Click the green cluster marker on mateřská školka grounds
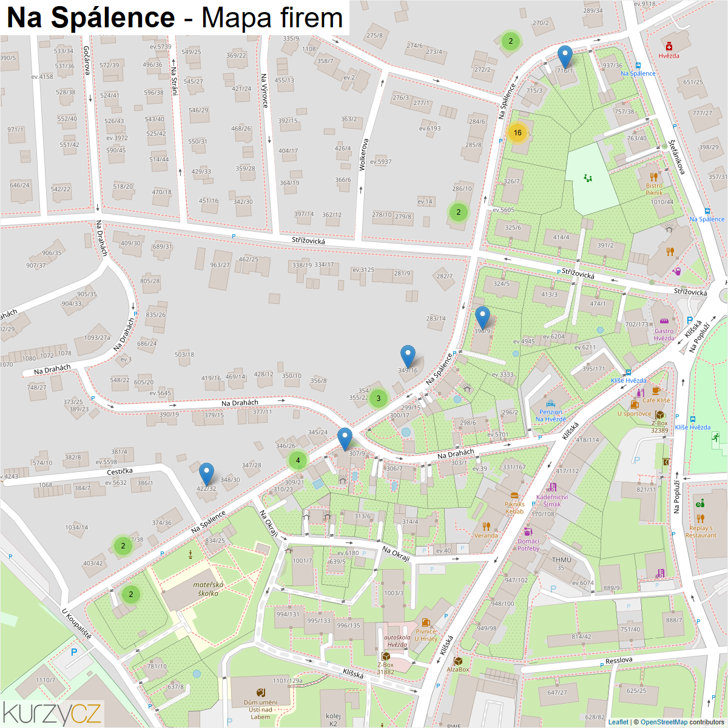The width and height of the screenshot is (728, 728). point(130,594)
